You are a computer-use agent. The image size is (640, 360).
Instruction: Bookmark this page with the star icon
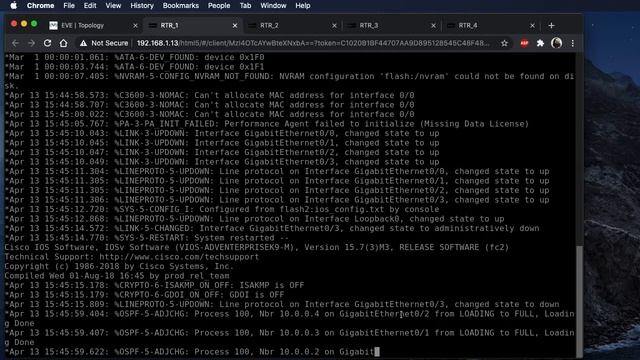click(x=504, y=43)
